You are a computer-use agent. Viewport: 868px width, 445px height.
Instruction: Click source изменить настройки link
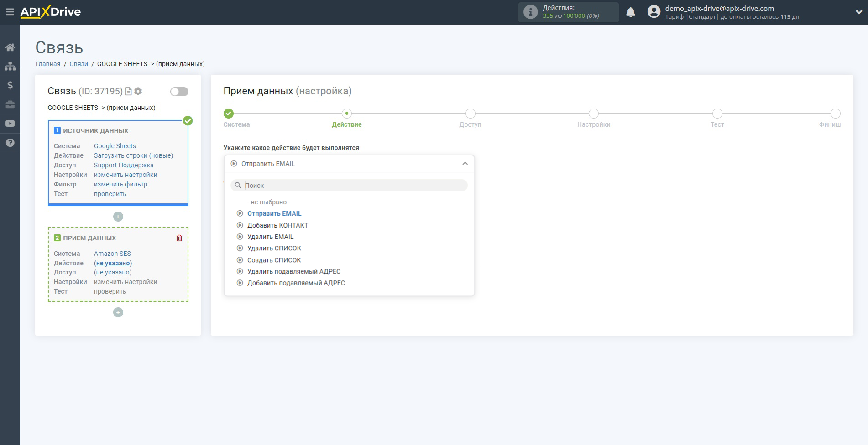125,175
